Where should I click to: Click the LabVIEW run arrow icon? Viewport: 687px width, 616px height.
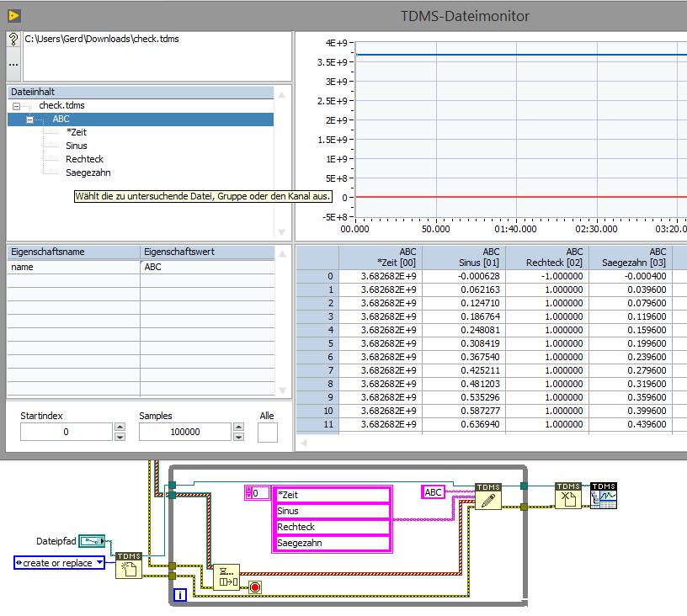pyautogui.click(x=14, y=15)
